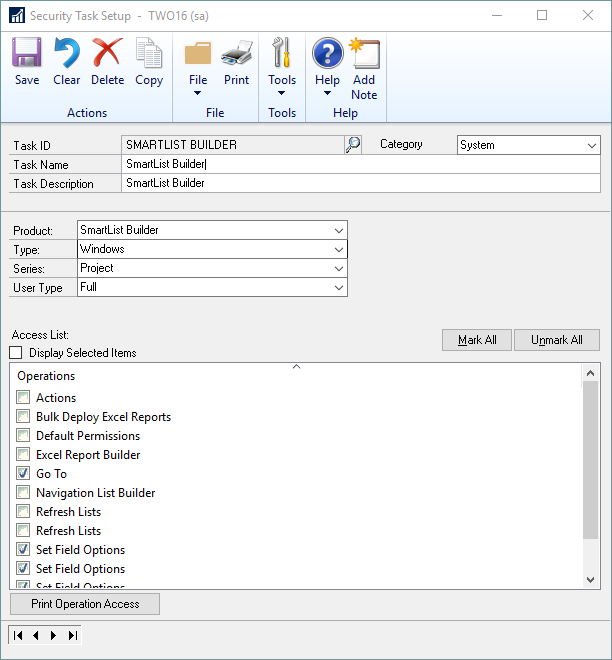Viewport: 612px width, 660px height.
Task: Check Default Permissions operation
Action: click(x=23, y=435)
